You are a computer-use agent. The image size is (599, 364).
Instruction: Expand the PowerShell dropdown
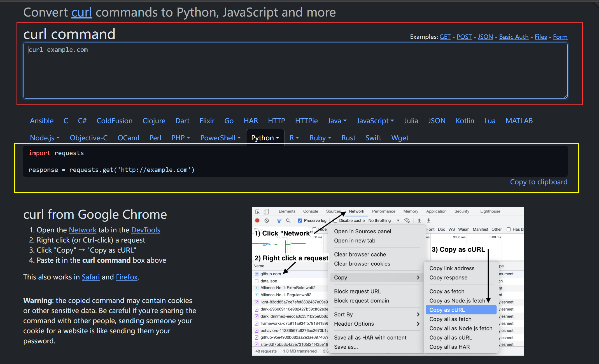click(220, 138)
